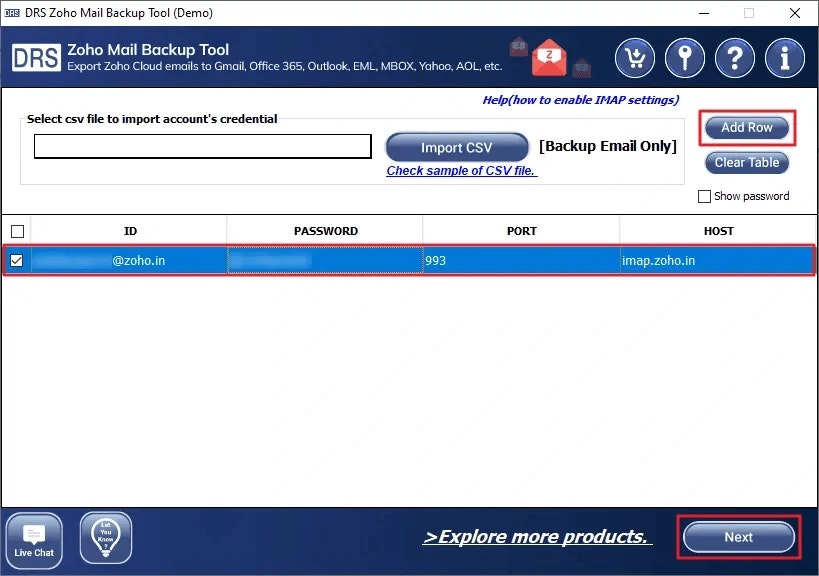Image resolution: width=819 pixels, height=576 pixels.
Task: Check the select-all header checkbox
Action: coord(17,231)
